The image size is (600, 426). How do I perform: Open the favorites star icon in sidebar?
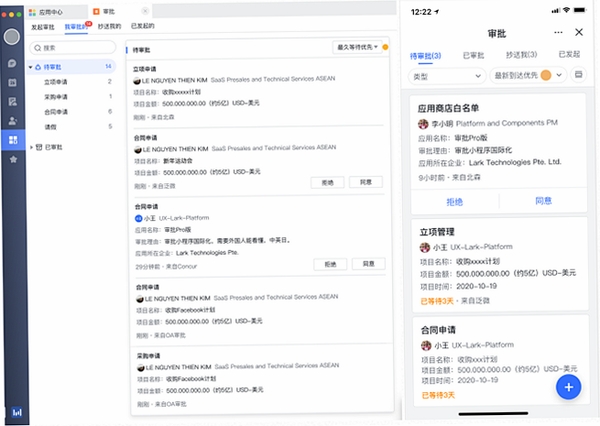coord(13,159)
